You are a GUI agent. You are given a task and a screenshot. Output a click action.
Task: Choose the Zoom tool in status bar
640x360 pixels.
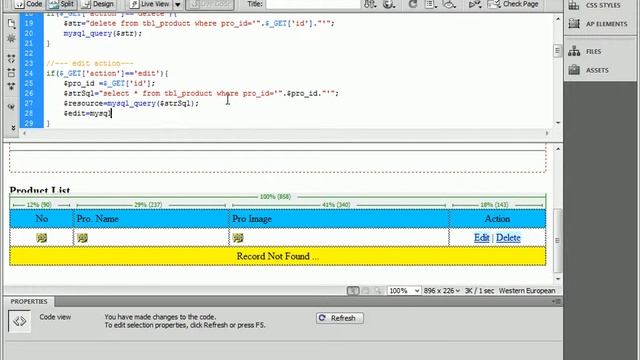coord(378,291)
